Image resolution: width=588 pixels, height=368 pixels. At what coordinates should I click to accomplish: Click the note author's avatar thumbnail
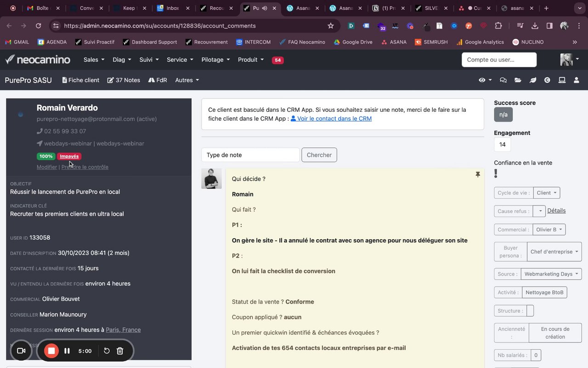pyautogui.click(x=211, y=178)
